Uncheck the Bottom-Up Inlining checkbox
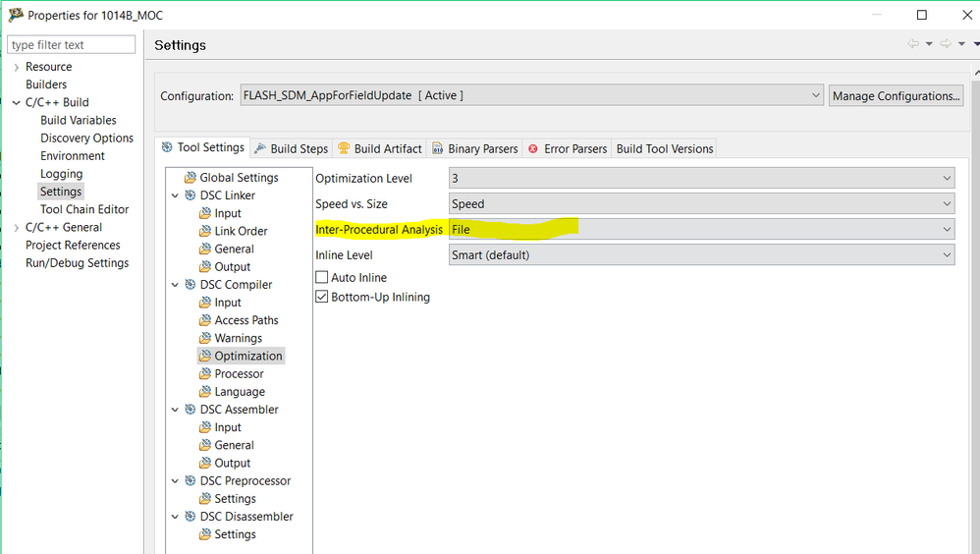Viewport: 980px width, 554px height. coord(322,297)
